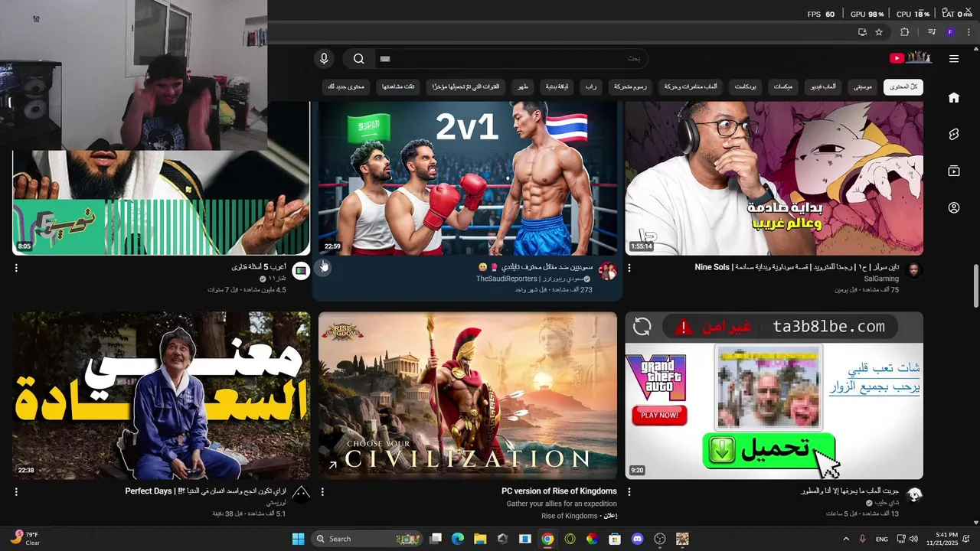Click the channel avatar beside Perfect Days

pos(301,494)
